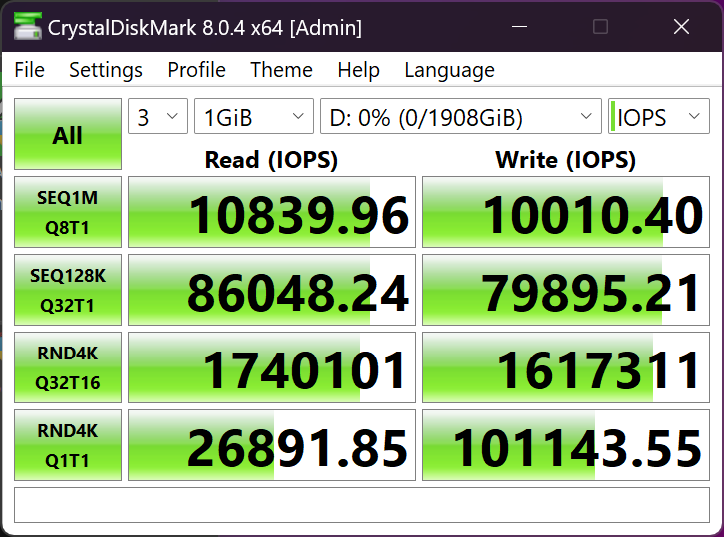Select SEQ1M read result 10839.96
The height and width of the screenshot is (537, 724).
point(272,212)
